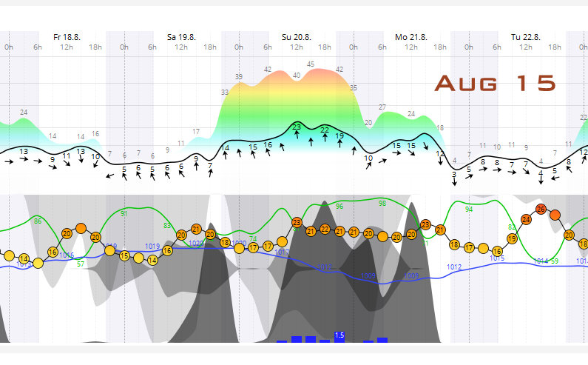Click the gust value 39 label
The height and width of the screenshot is (365, 588).
(x=239, y=76)
